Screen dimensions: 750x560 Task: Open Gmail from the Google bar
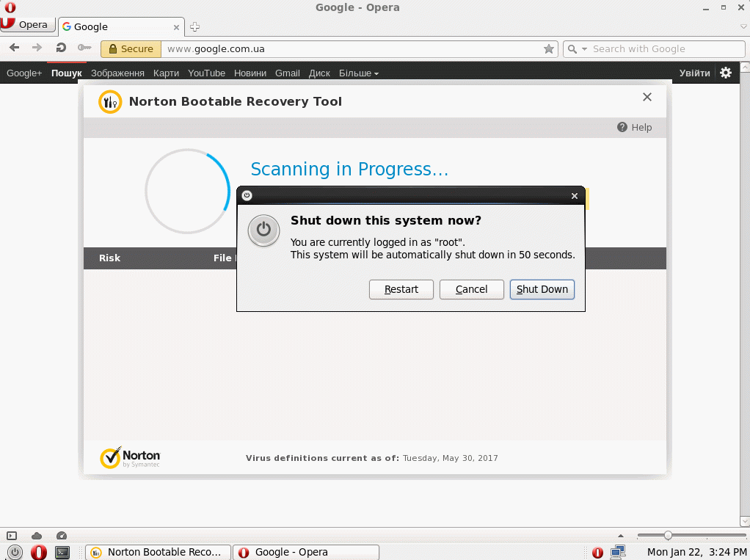[x=288, y=73]
